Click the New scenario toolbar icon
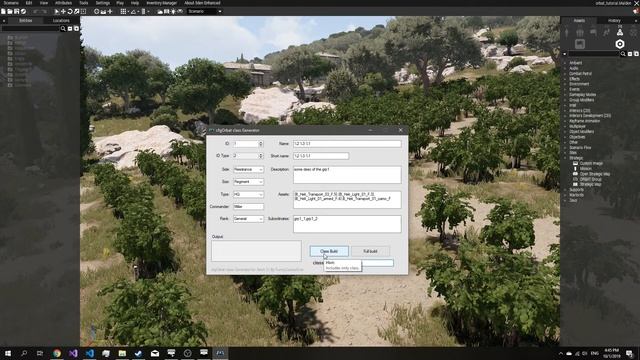Screen dimensions: 640x360 pyautogui.click(x=3, y=11)
